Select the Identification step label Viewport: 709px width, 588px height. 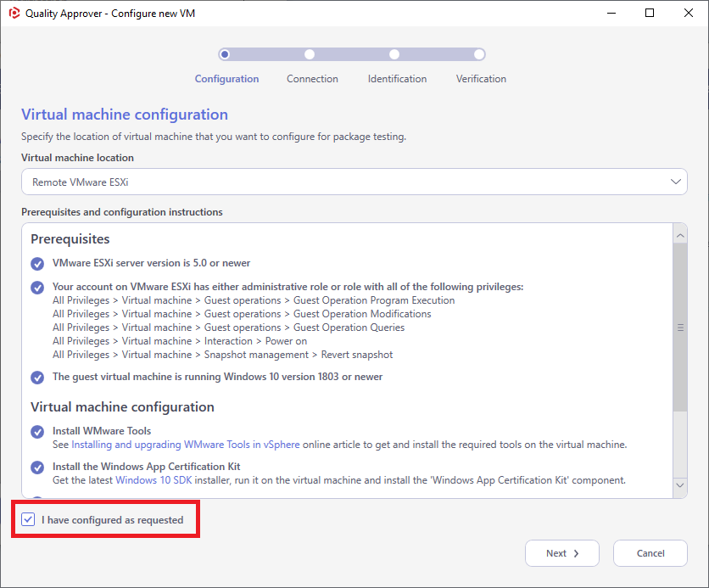coord(397,79)
